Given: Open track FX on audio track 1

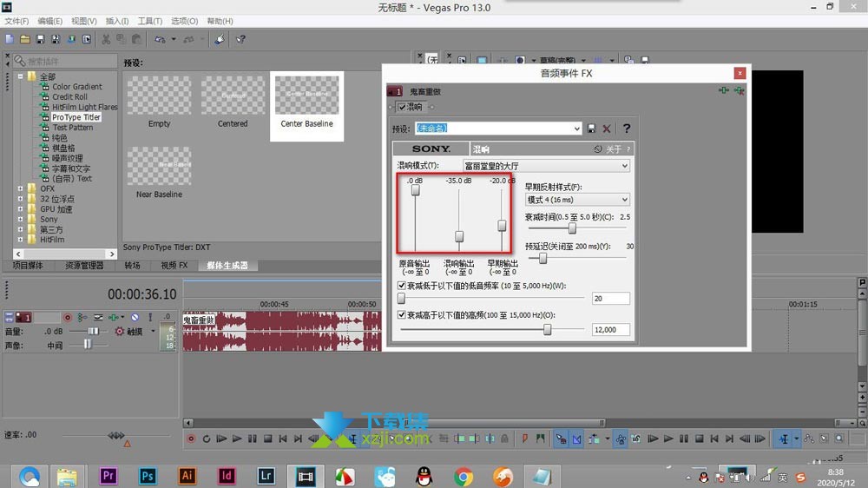Looking at the screenshot, I should (114, 318).
